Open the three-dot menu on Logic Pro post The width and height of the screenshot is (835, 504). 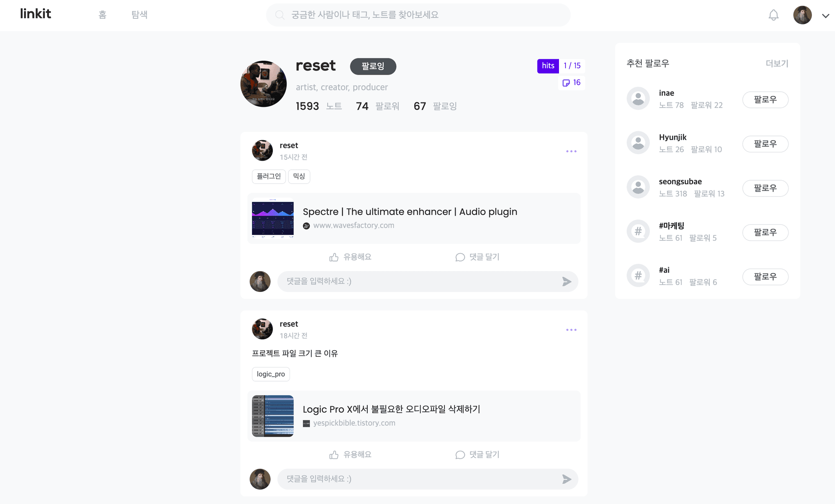pos(571,330)
